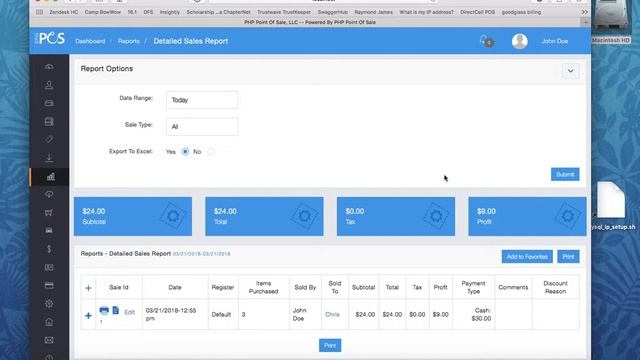
Task: Open the Trustwave TrustKeeper bookmark
Action: point(284,12)
